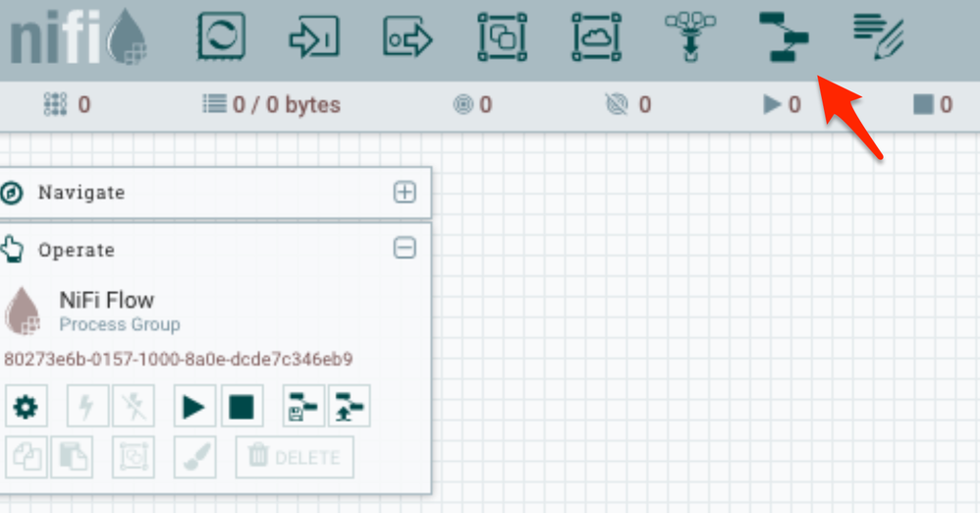Select the Remote Process Group icon
The width and height of the screenshot is (980, 513).
pyautogui.click(x=596, y=37)
